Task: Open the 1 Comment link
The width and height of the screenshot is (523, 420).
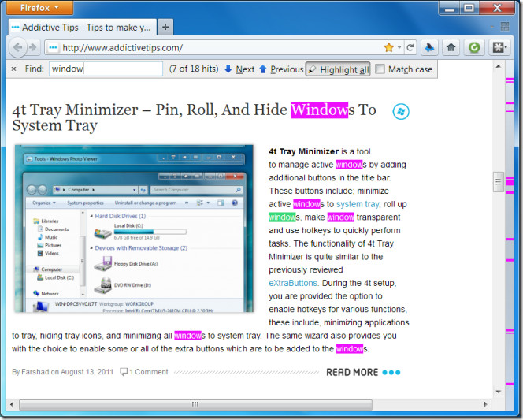Action: pos(144,372)
